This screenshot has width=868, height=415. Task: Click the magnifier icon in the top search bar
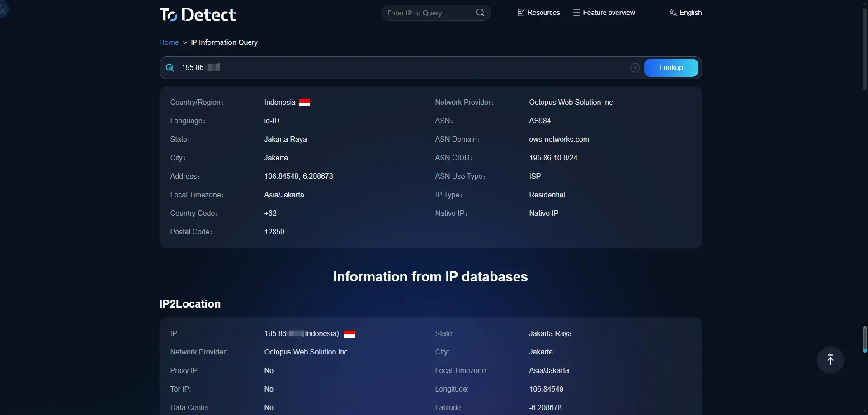(480, 12)
